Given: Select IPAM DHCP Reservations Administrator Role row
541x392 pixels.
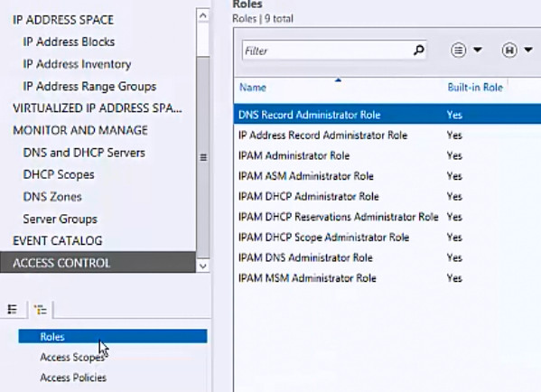Looking at the screenshot, I should [x=387, y=217].
